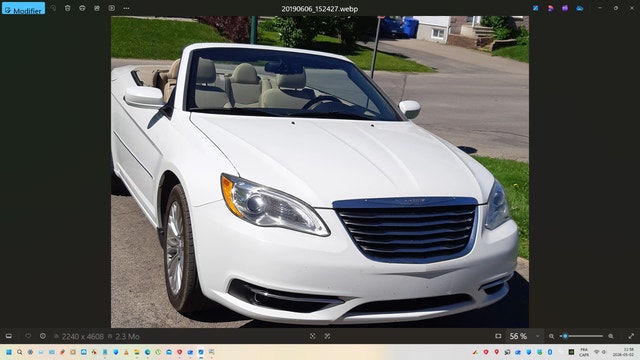Enter full screen with the expand arrows icon
Viewport: 640px width, 360px height.
(631, 336)
